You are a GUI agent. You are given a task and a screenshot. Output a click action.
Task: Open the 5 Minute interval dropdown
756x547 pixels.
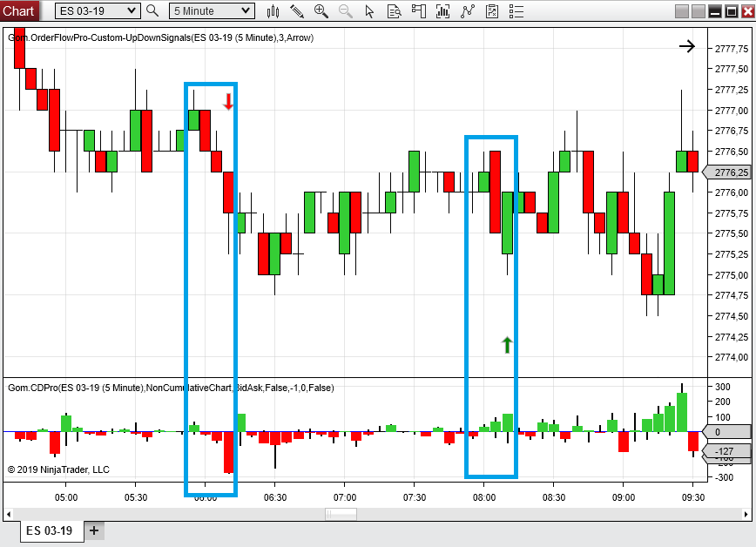pyautogui.click(x=212, y=10)
